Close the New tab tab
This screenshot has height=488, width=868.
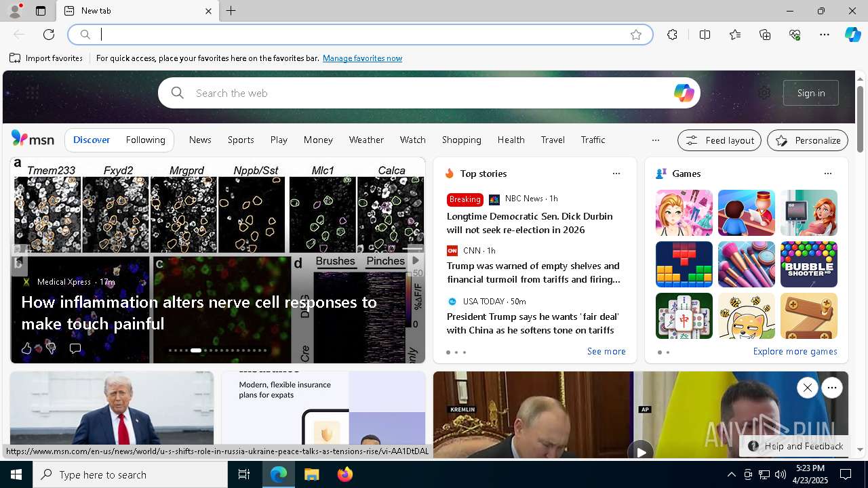tap(208, 11)
